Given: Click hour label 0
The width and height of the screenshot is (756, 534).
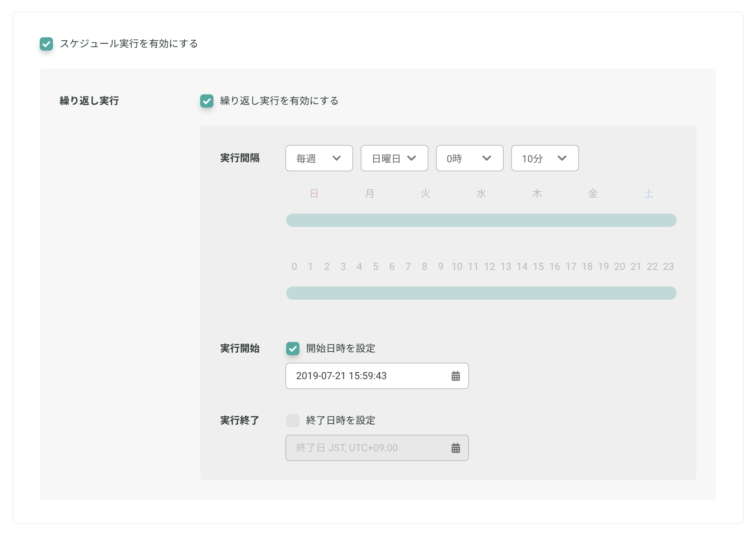Looking at the screenshot, I should pos(294,267).
